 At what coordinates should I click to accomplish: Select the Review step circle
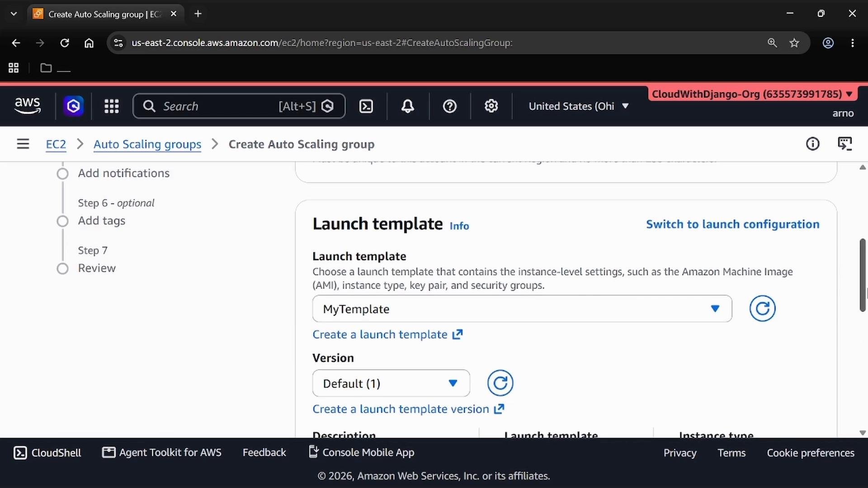62,268
